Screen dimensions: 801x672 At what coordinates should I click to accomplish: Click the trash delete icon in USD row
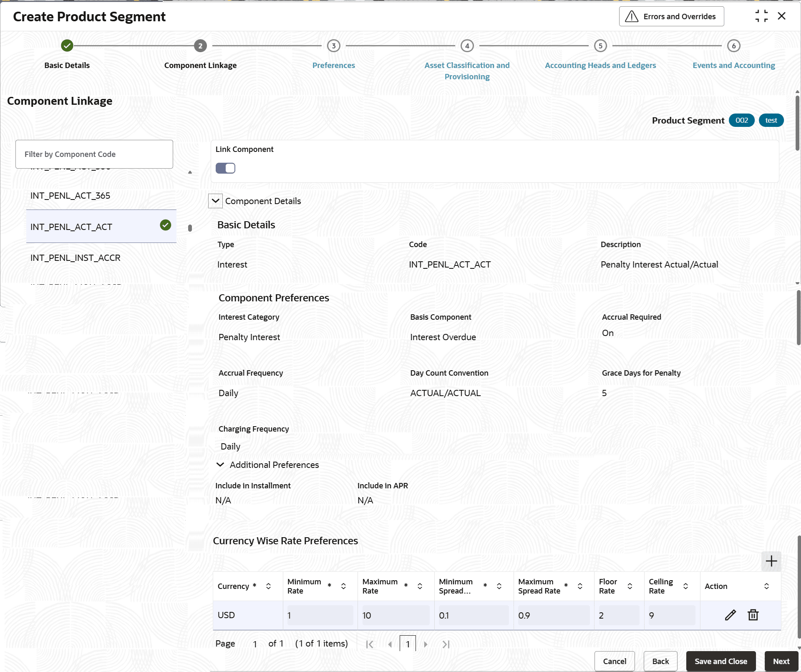click(x=753, y=615)
